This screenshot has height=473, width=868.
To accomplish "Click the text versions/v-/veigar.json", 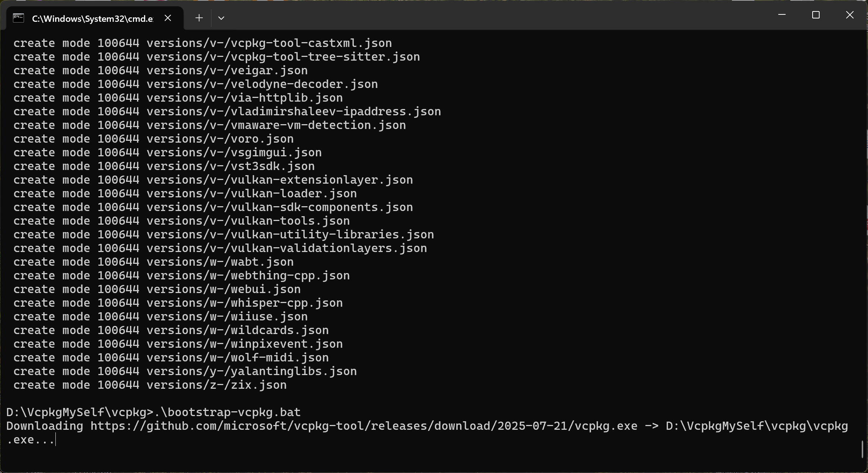I will pos(227,71).
